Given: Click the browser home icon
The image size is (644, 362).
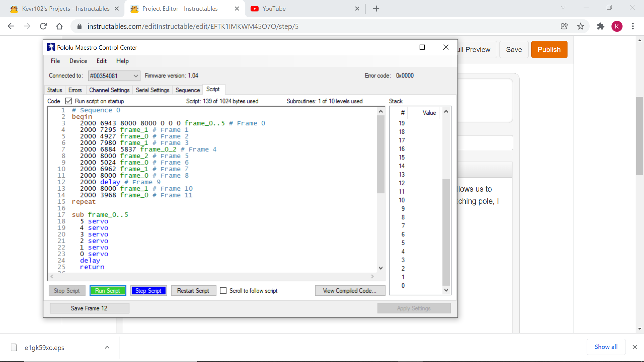Looking at the screenshot, I should 59,26.
